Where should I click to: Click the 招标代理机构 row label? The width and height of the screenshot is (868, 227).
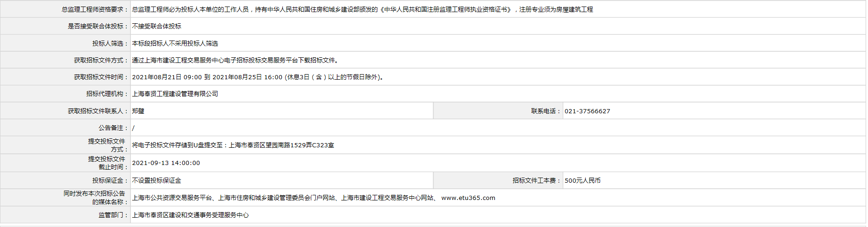coord(107,94)
